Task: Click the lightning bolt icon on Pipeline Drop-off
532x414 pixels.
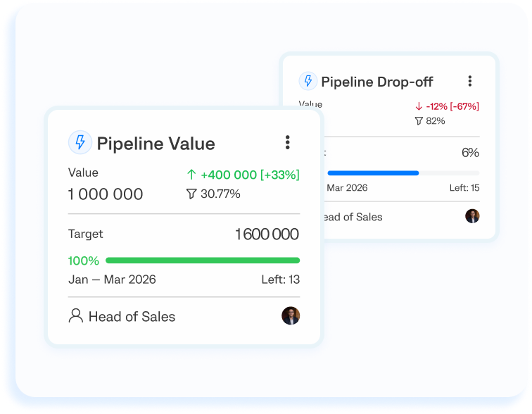Action: tap(308, 81)
